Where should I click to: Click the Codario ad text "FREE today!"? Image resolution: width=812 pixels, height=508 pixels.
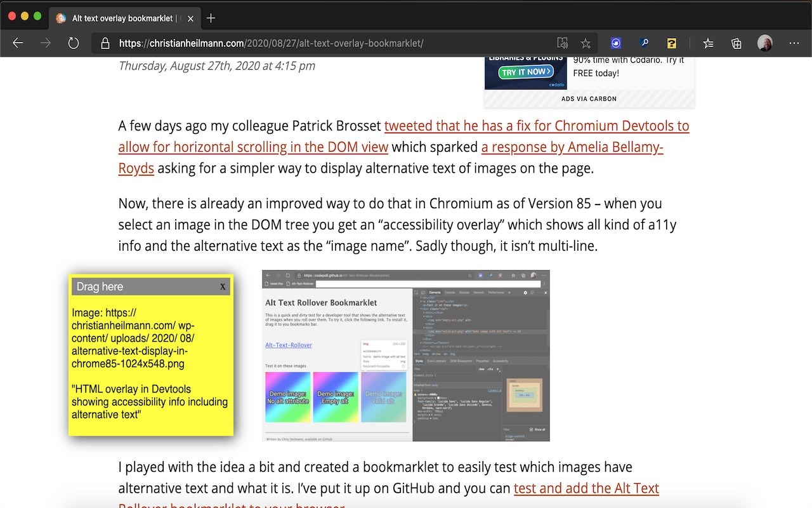[596, 73]
